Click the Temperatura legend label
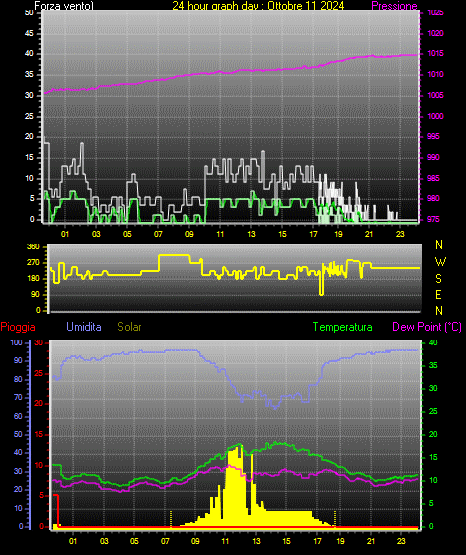The image size is (466, 555). click(x=343, y=327)
